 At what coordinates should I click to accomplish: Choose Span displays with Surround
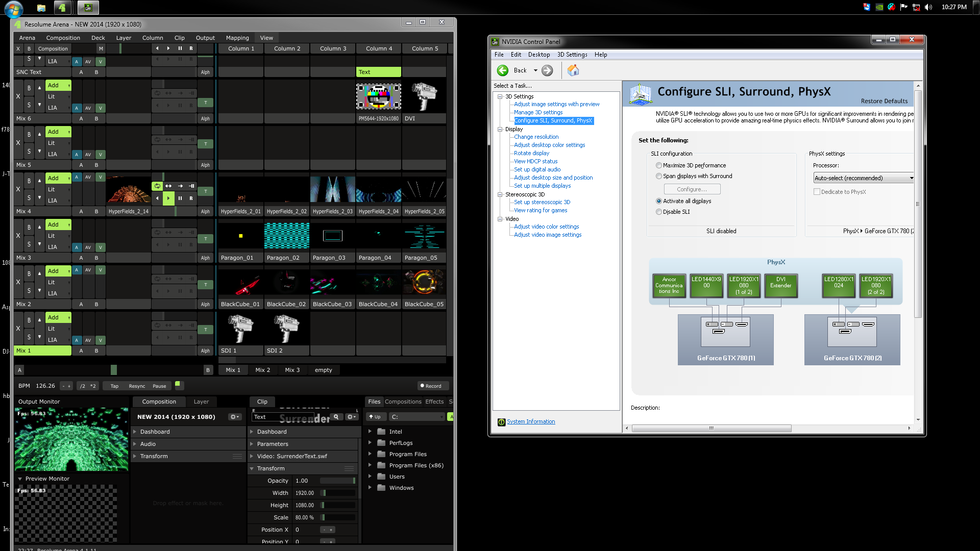tap(659, 176)
